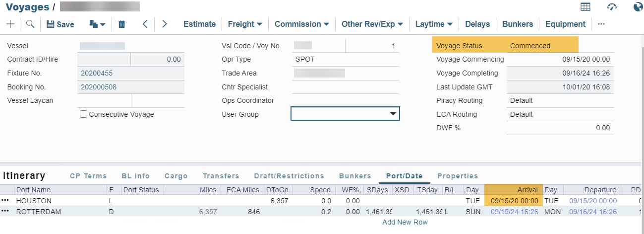This screenshot has width=644, height=234.
Task: Open the HOUSTON row three-dot menu
Action: tap(5, 201)
